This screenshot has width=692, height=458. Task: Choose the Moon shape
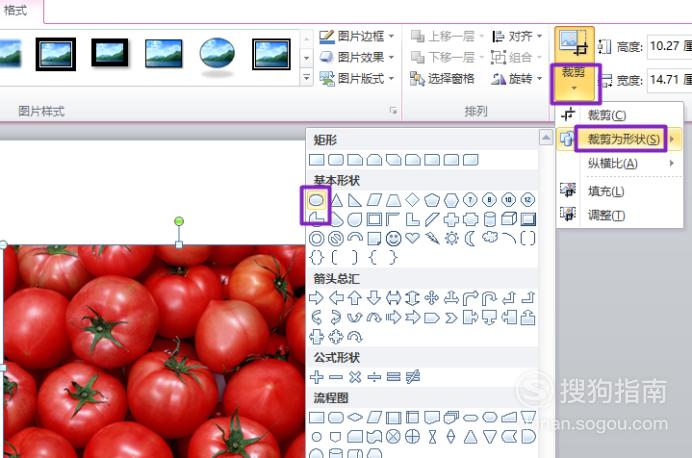[470, 239]
